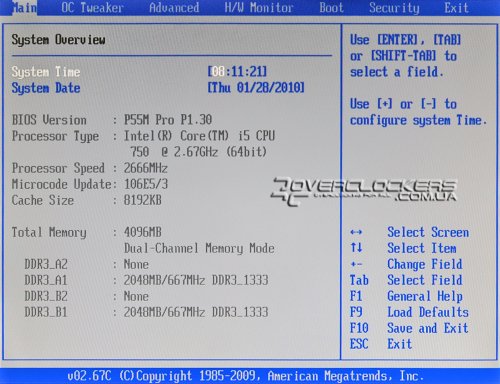The height and width of the screenshot is (384, 500).
Task: Click Intel(R) Core(TM) i5 CPU text
Action: [x=199, y=136]
